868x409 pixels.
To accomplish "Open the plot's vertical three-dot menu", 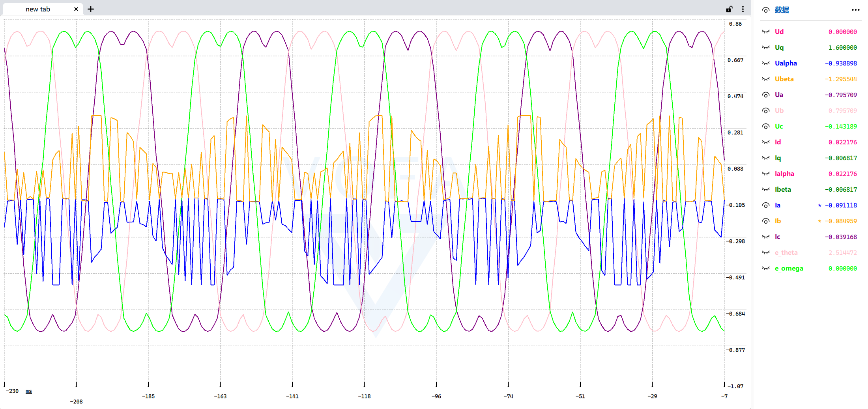I will (743, 9).
